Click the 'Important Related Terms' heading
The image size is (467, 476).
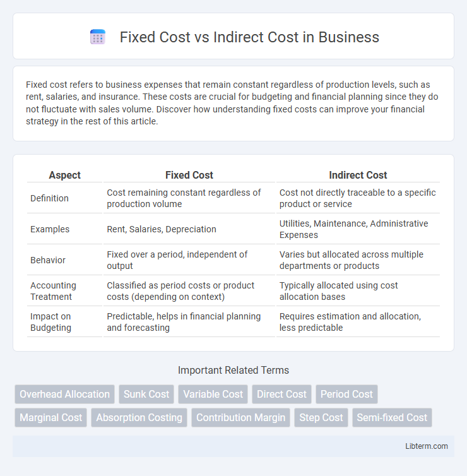click(x=233, y=370)
